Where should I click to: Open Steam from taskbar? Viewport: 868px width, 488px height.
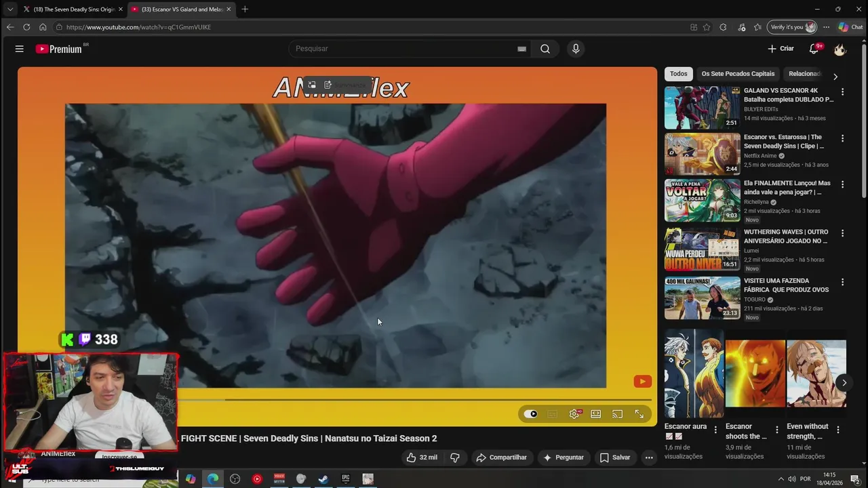coord(323,479)
